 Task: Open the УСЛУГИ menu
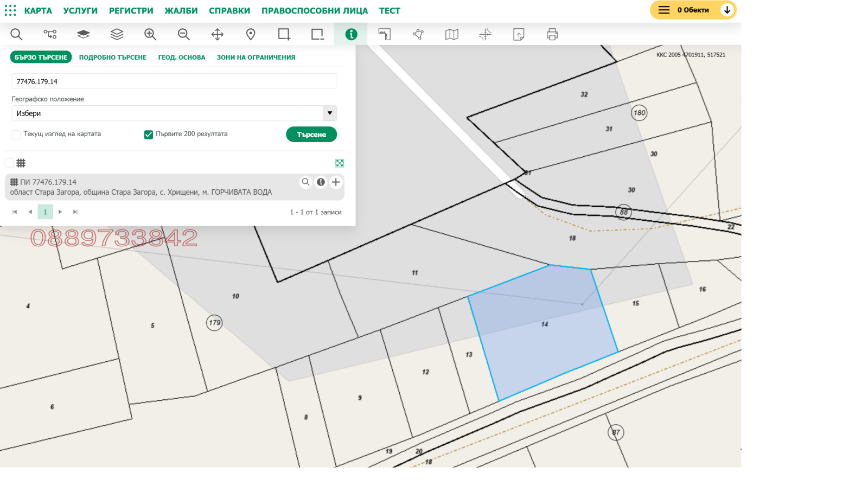click(x=80, y=11)
